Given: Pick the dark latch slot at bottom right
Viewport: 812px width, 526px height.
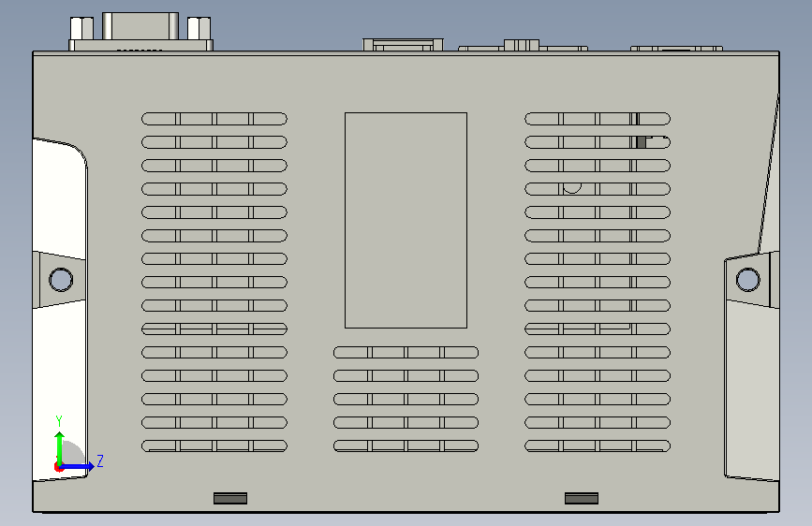Looking at the screenshot, I should (x=582, y=498).
